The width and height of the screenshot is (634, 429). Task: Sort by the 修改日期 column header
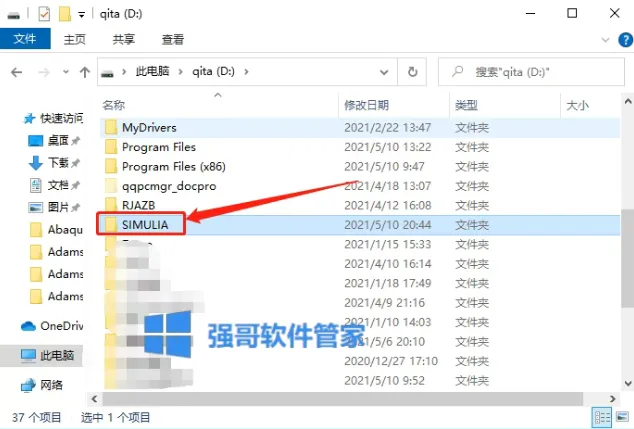pyautogui.click(x=366, y=105)
